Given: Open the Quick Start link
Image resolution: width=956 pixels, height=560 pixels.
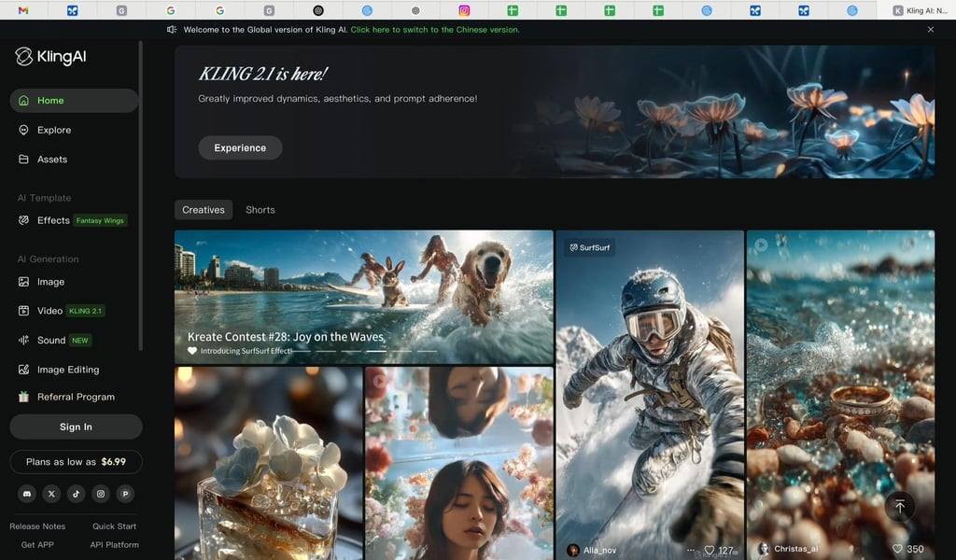Looking at the screenshot, I should (114, 525).
